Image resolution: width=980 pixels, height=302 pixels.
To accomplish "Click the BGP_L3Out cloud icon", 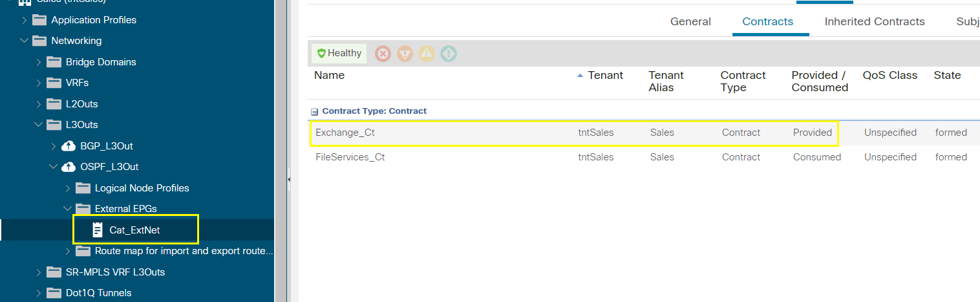I will pos(69,146).
